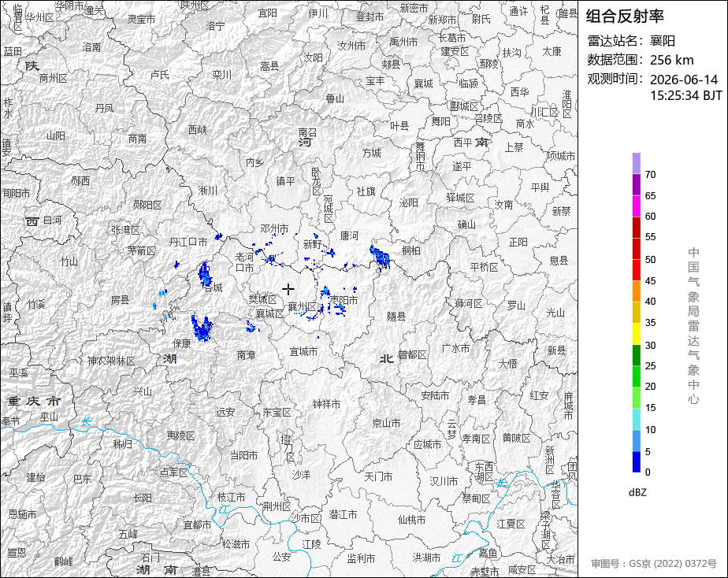Image resolution: width=728 pixels, height=578 pixels.
Task: Click the 商南 label on the map
Action: [x=137, y=139]
